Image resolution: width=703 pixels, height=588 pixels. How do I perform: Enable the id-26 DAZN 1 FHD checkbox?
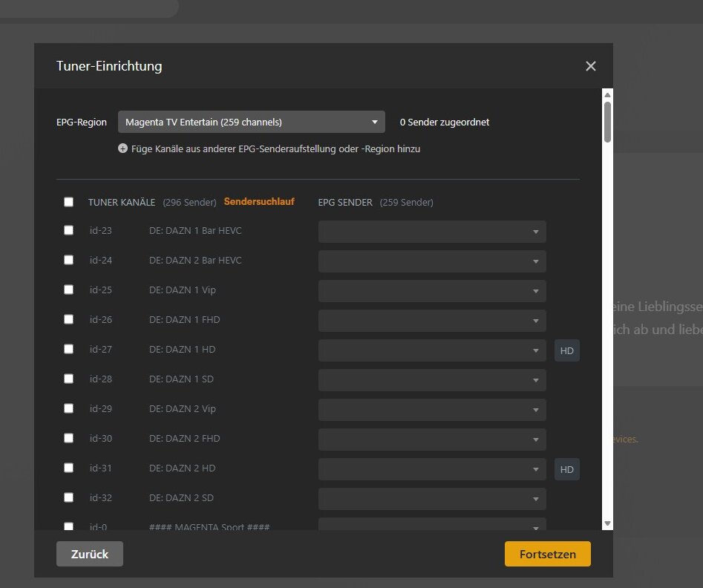(x=68, y=319)
